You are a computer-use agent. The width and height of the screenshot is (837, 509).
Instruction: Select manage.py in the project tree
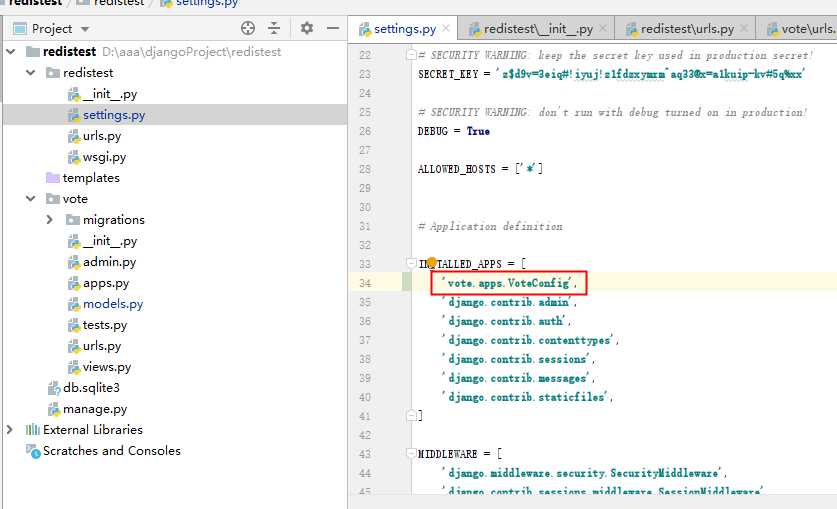(x=95, y=409)
